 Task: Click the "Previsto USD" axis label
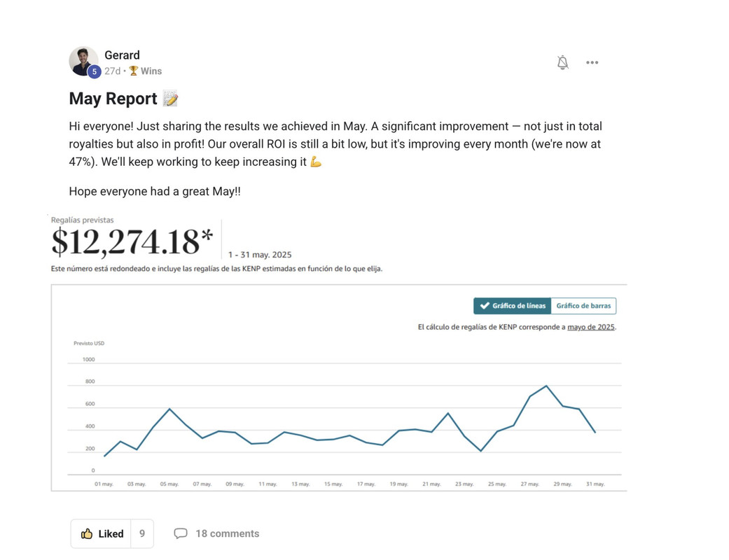point(89,344)
